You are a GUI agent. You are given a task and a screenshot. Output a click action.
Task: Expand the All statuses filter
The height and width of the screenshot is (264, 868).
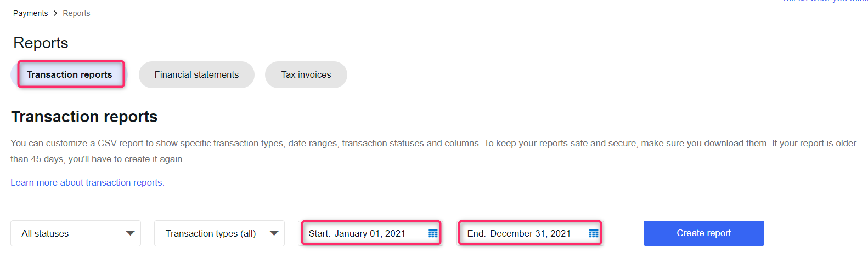click(76, 233)
